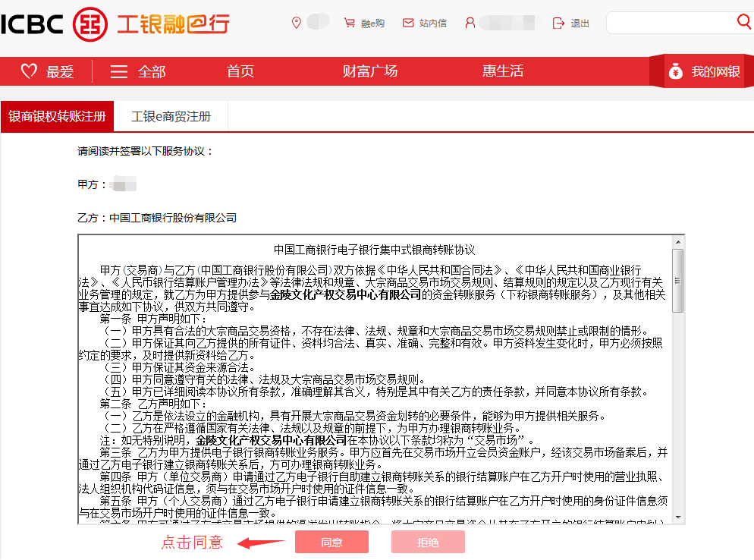This screenshot has width=754, height=560.
Task: Click the 融e购 link text
Action: [x=372, y=23]
